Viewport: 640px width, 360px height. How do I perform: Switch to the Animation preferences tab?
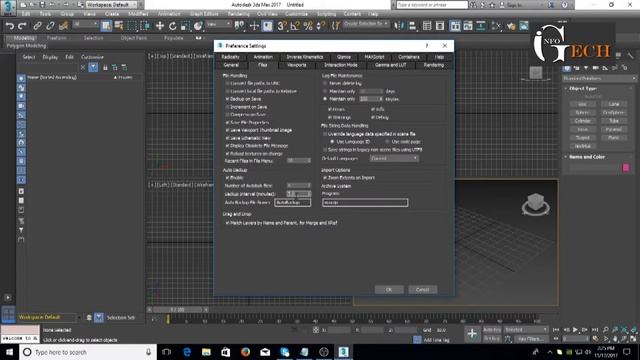coord(263,57)
